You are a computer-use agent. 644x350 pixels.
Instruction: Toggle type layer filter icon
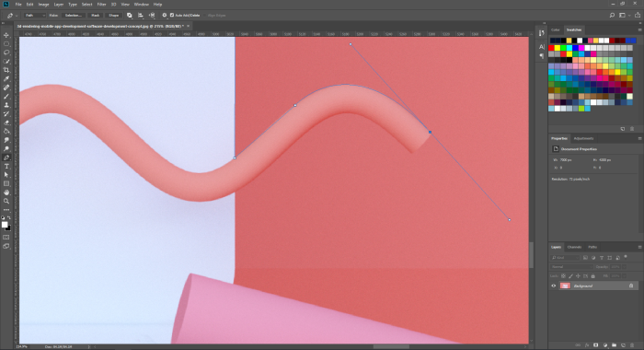(602, 258)
